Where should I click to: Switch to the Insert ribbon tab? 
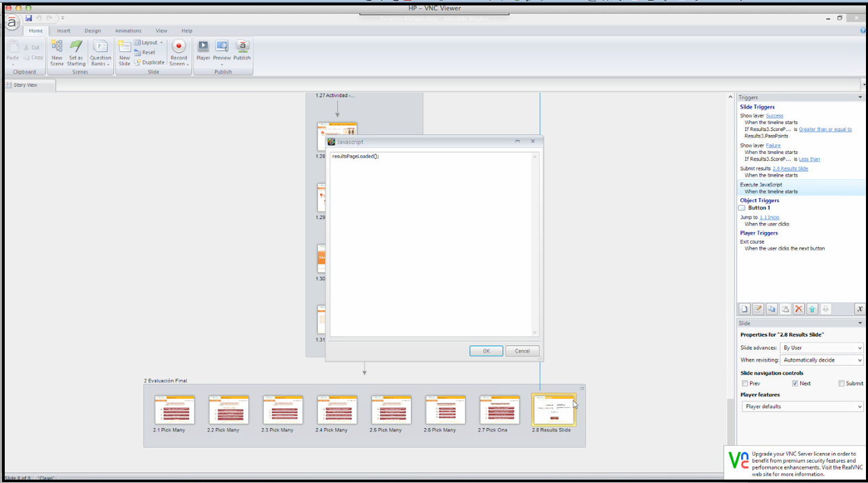tap(63, 31)
